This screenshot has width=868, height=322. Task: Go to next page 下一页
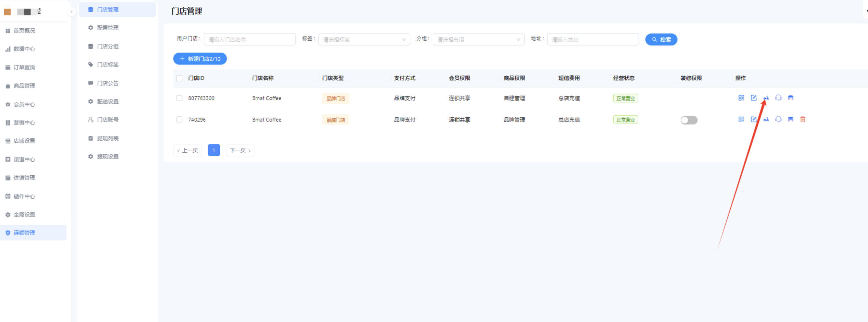[240, 150]
